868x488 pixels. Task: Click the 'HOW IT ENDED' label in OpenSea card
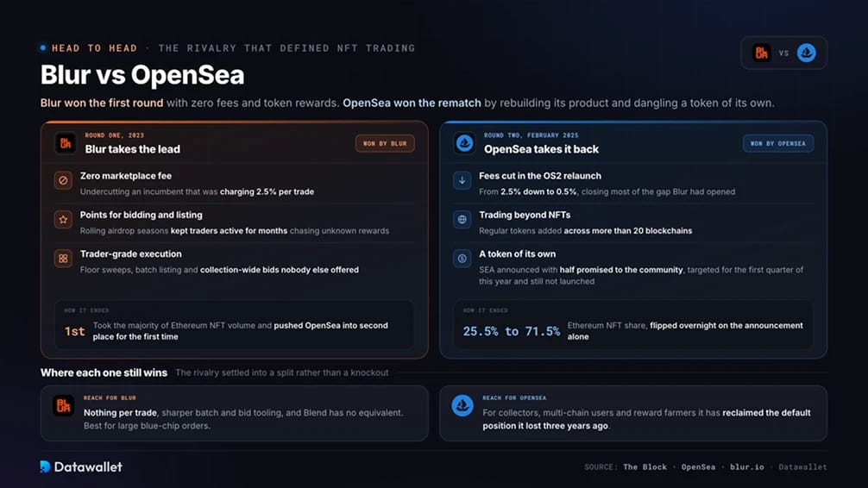coord(485,310)
